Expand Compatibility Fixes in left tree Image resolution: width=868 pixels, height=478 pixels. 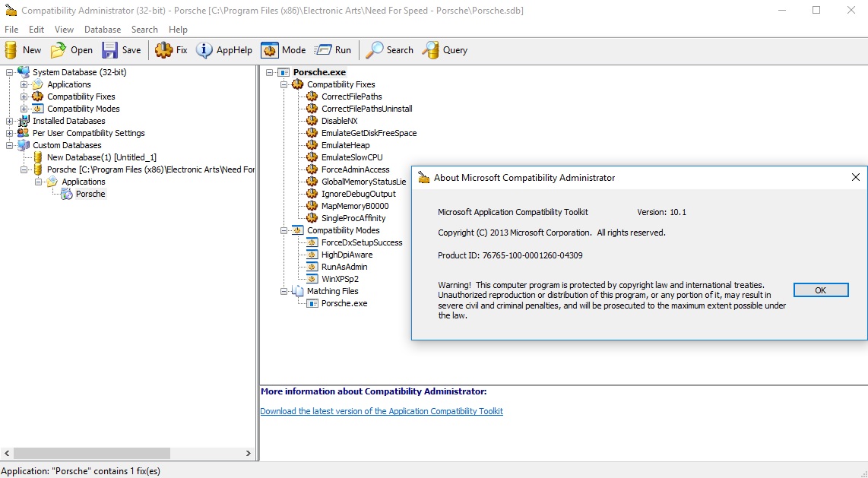[24, 97]
